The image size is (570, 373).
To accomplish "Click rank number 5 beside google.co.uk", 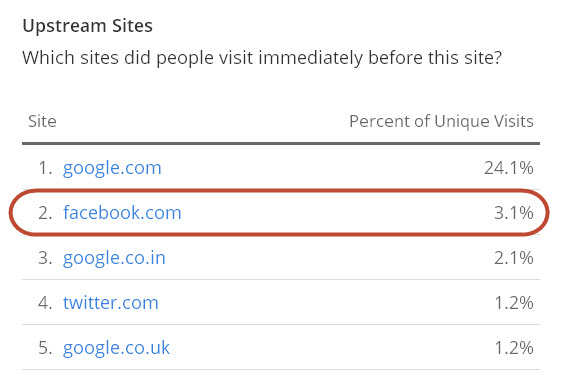I will pos(45,348).
